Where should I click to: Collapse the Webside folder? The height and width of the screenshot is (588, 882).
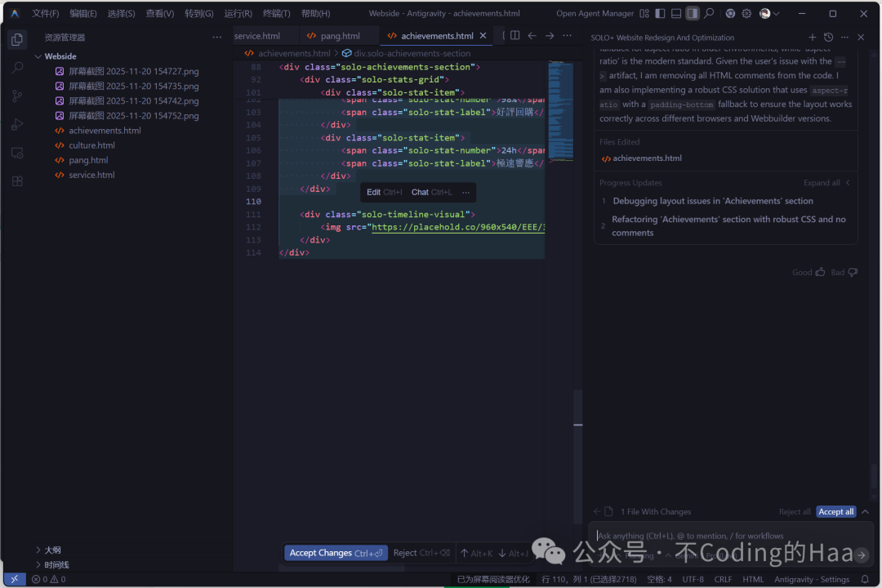(x=38, y=56)
